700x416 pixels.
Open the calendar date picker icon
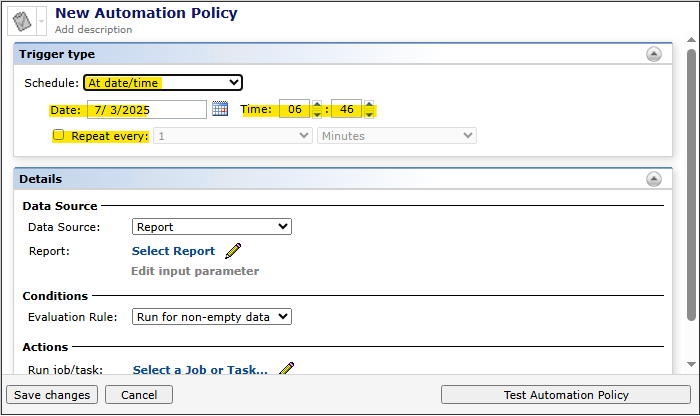click(220, 109)
